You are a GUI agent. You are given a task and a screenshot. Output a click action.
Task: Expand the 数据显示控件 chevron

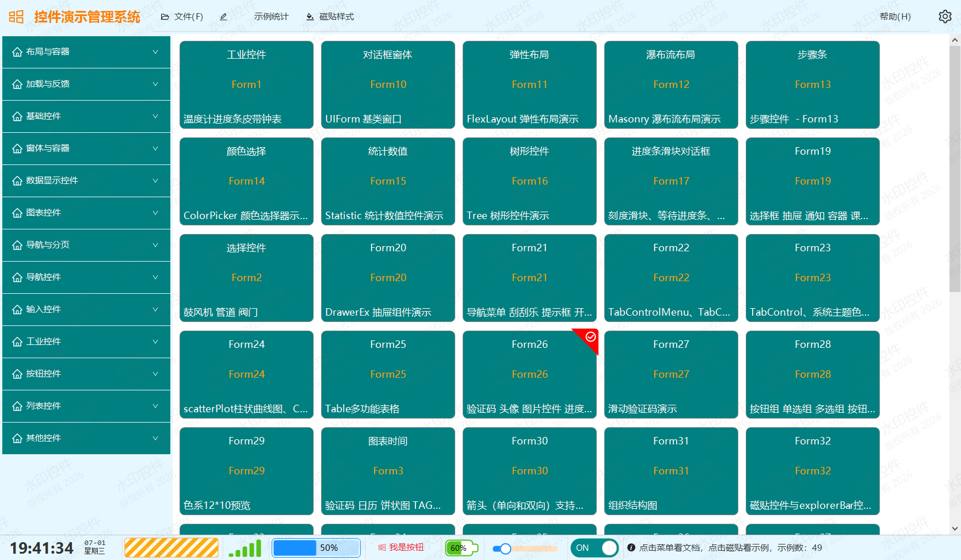coord(155,181)
